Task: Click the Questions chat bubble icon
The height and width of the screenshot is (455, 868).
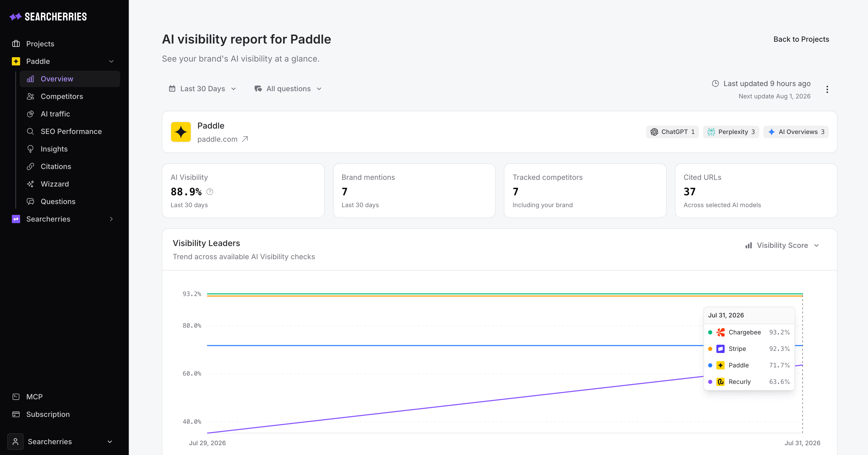Action: coord(30,201)
